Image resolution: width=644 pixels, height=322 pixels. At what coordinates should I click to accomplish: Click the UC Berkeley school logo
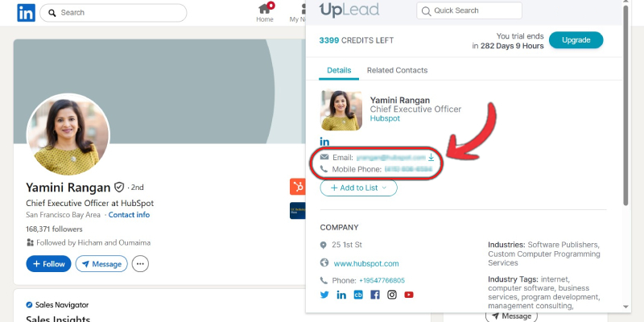click(297, 210)
